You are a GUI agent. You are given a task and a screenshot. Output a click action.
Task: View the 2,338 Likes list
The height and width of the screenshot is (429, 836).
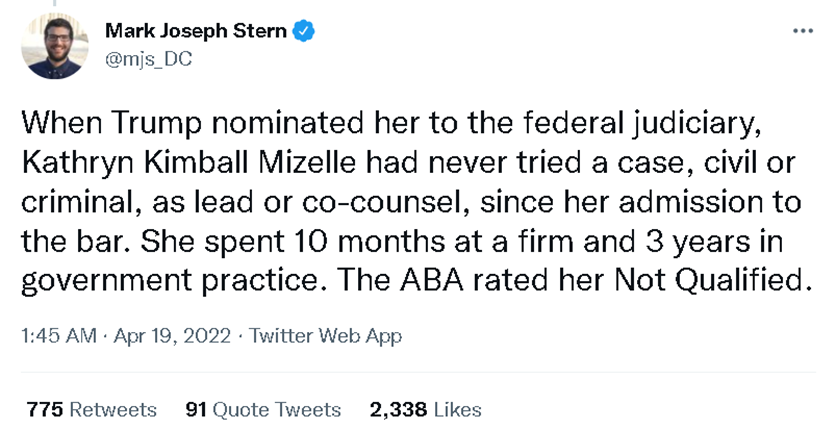(x=425, y=409)
